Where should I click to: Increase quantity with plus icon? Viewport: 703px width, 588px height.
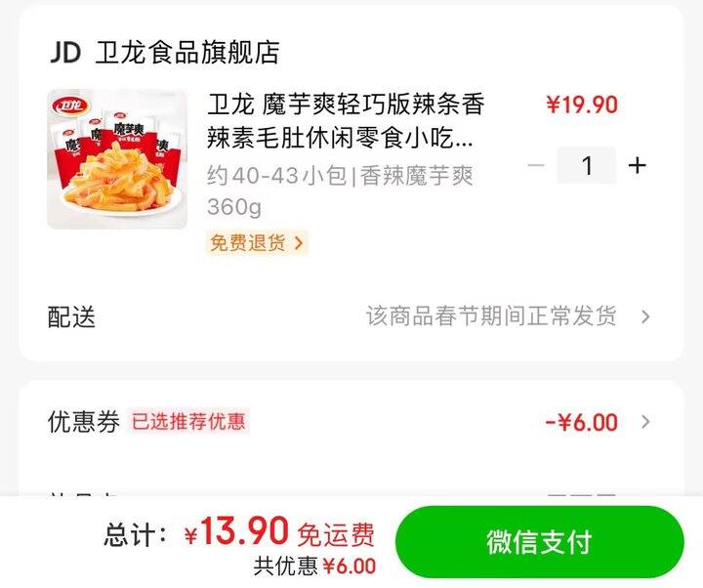(x=637, y=165)
